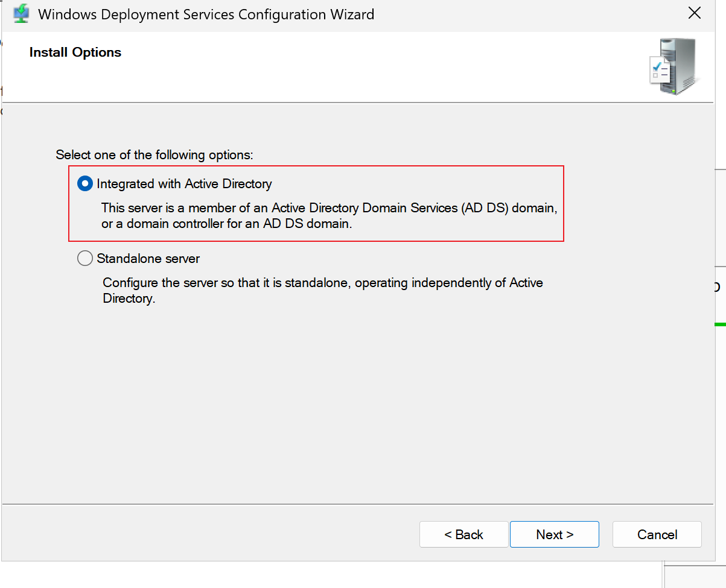Go to the next wizard page with Next
Screen dimensions: 726x588
point(555,534)
